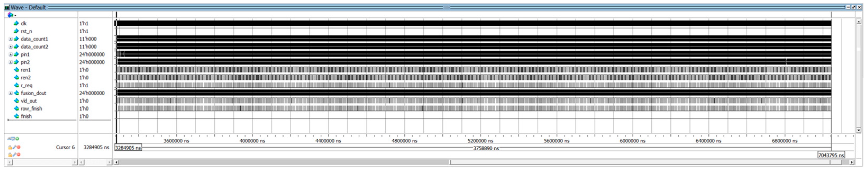Select the rst_n value 1'h1

click(x=84, y=31)
